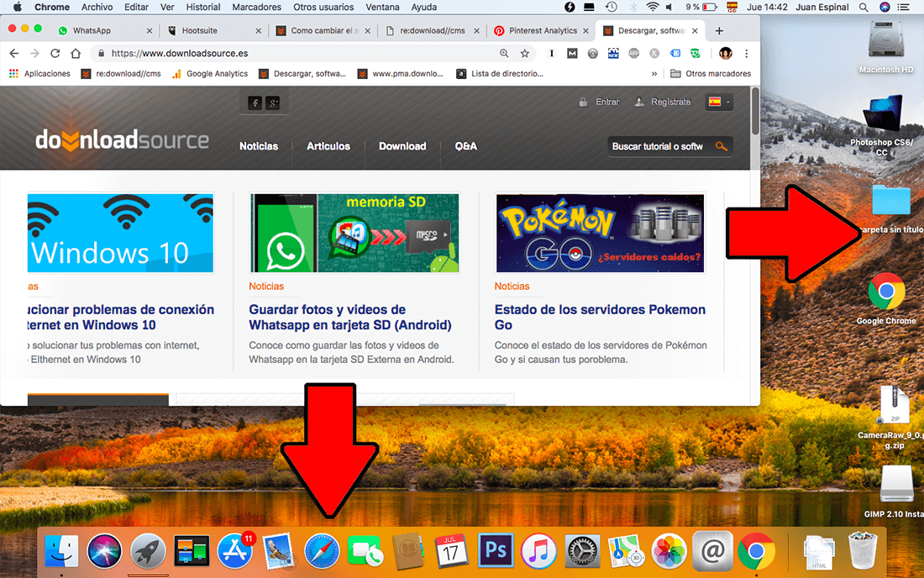Open a new Chrome tab
924x578 pixels.
[x=719, y=30]
